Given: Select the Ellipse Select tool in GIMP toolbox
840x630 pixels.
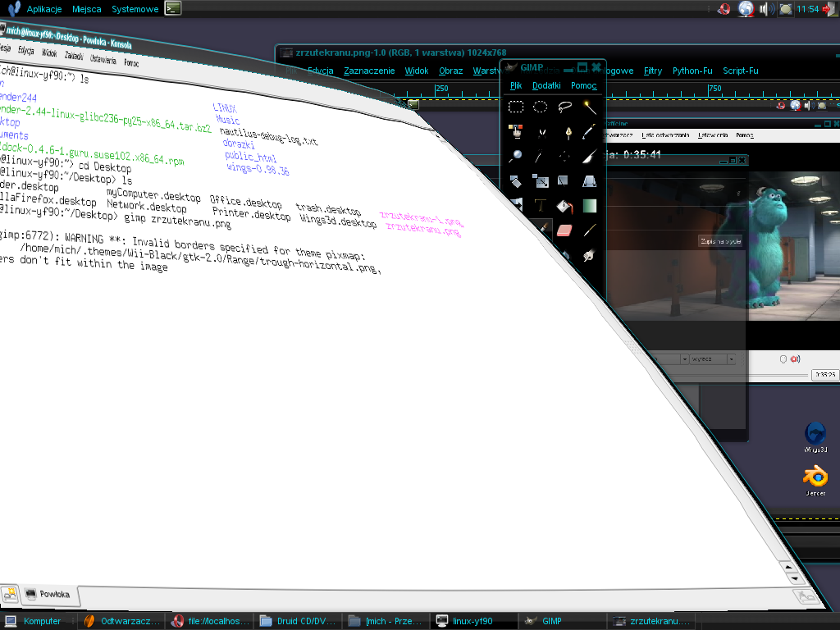Looking at the screenshot, I should click(x=540, y=107).
